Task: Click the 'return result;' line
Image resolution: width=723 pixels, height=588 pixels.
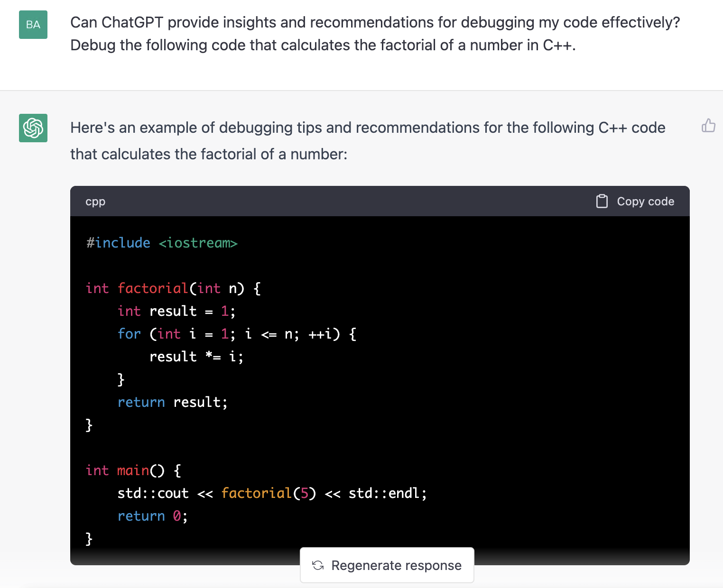Action: click(173, 402)
